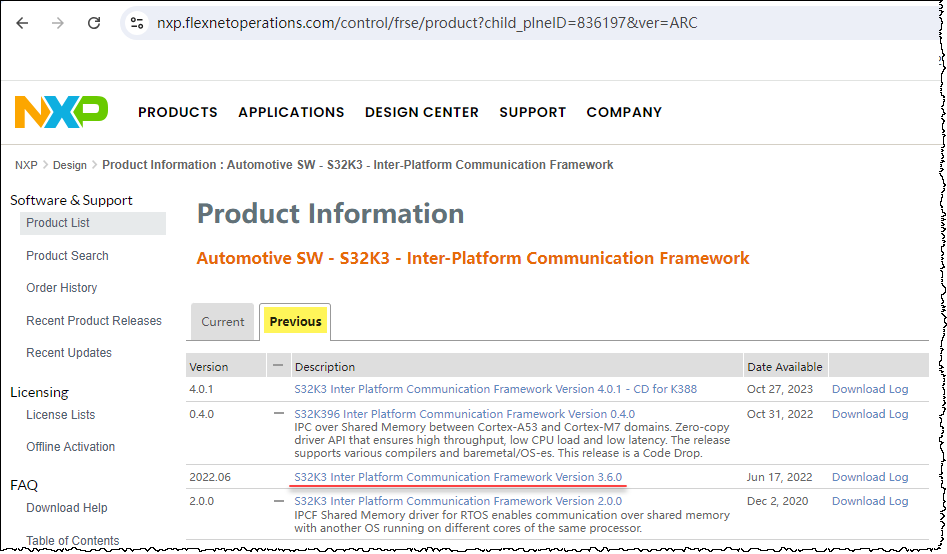Open S32K396 Framework Version 0.4.0 link
Screen dimensions: 947x554
click(x=464, y=414)
